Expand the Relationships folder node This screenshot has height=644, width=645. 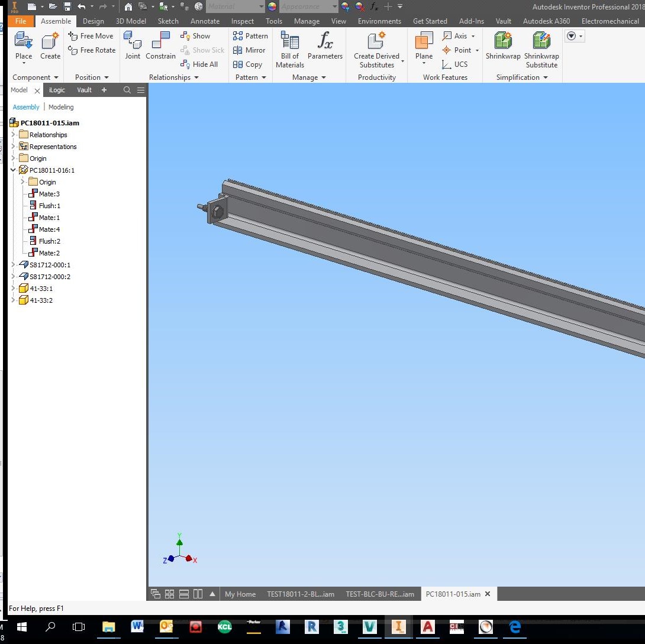[13, 134]
